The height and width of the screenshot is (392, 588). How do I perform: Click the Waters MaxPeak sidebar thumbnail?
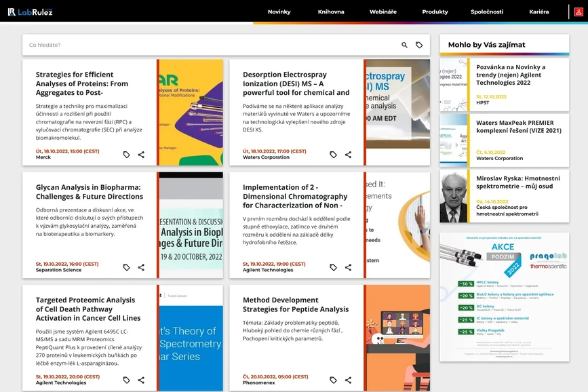453,140
